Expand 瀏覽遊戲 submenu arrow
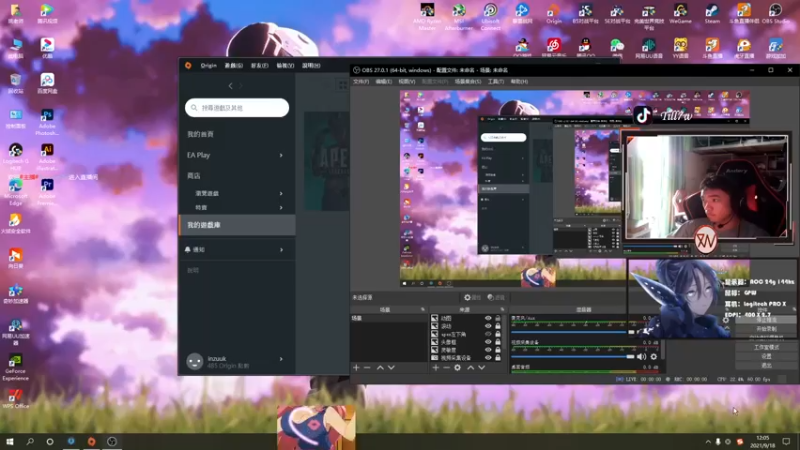 coord(281,193)
